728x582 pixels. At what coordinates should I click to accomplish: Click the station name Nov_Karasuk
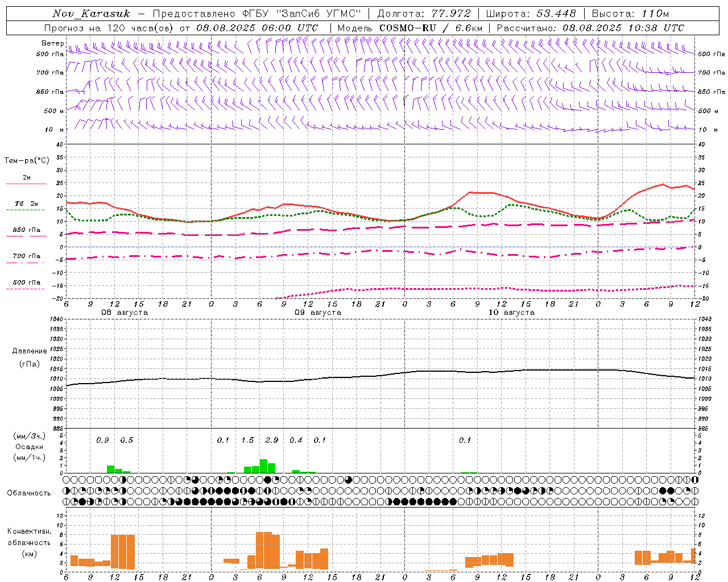tap(91, 14)
